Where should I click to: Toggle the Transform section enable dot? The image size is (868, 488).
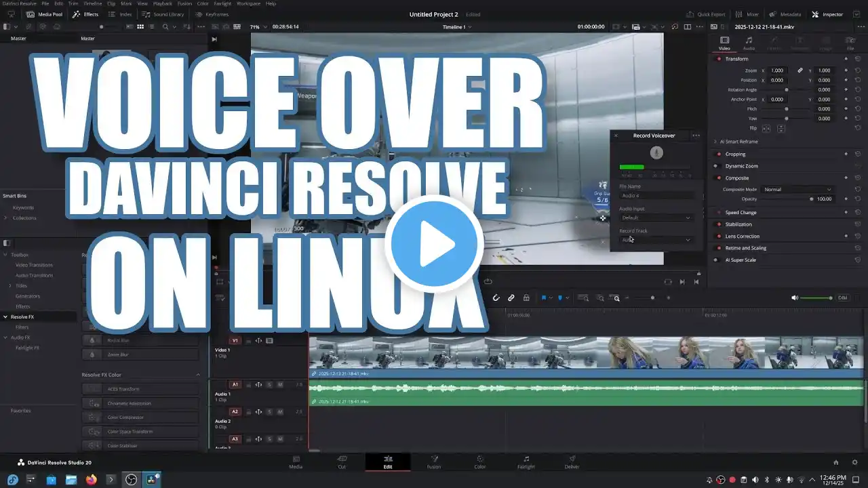pyautogui.click(x=719, y=59)
